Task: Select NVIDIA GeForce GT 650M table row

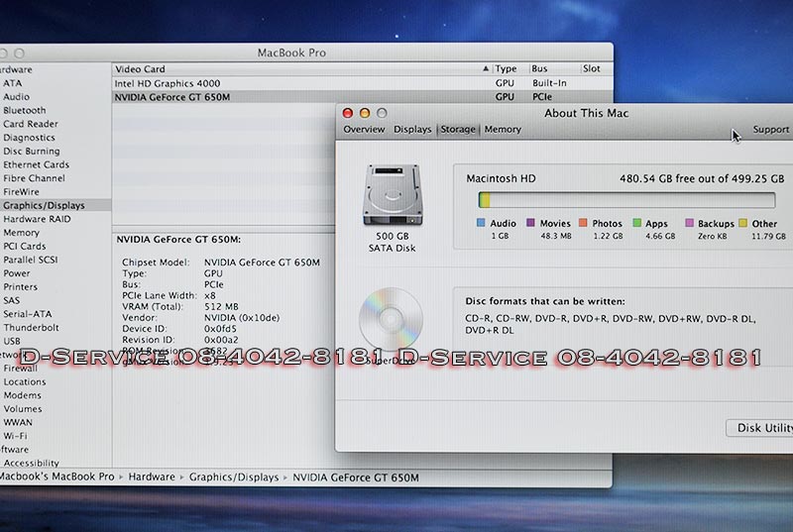Action: point(362,97)
